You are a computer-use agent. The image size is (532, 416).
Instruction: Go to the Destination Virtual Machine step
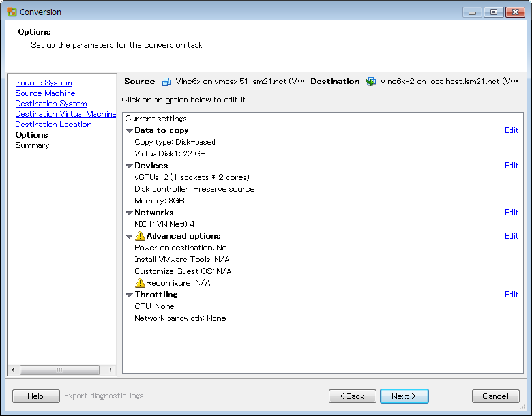[65, 114]
